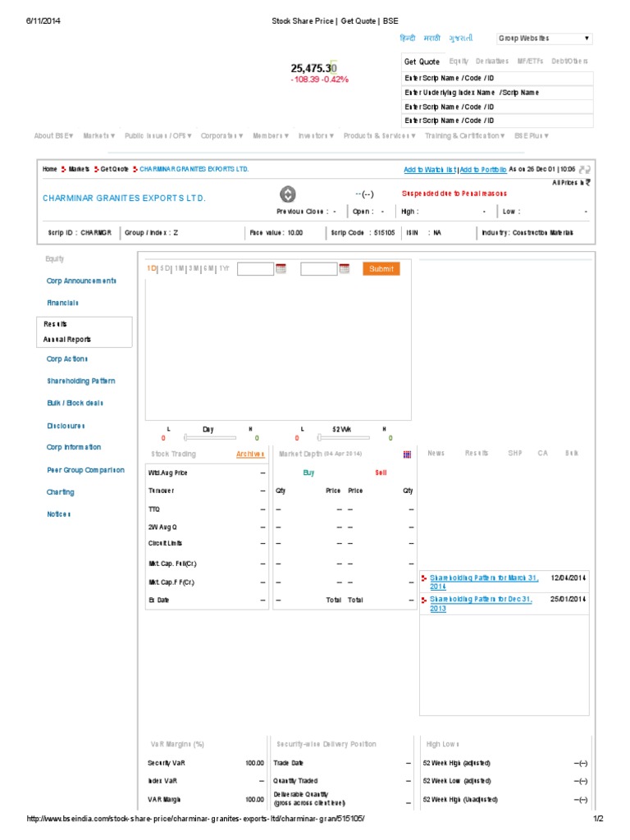Click the second date calendar icon
The width and height of the screenshot is (630, 840).
344,268
